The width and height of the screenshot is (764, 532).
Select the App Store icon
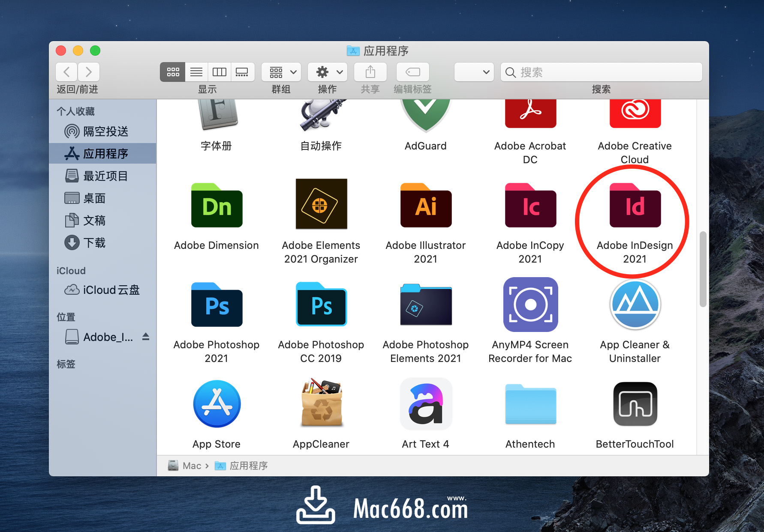(217, 404)
